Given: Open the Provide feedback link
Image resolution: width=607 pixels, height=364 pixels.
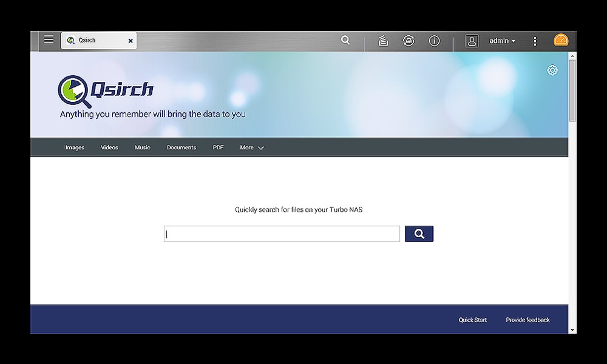Looking at the screenshot, I should (527, 320).
